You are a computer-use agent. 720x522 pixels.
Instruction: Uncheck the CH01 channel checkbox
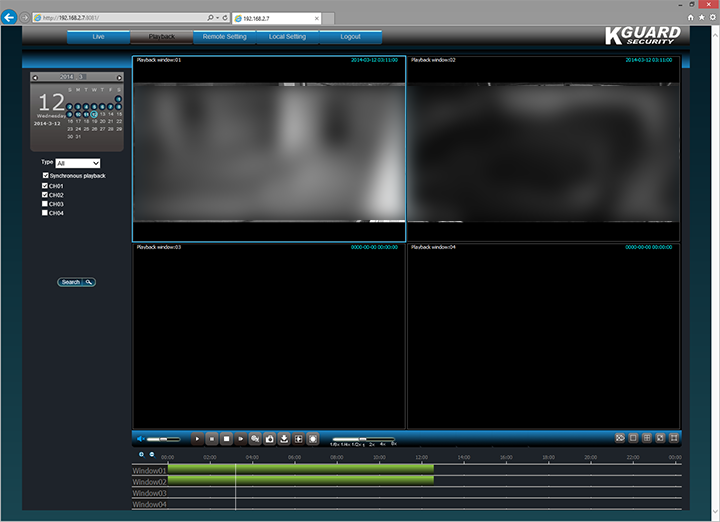tap(45, 186)
